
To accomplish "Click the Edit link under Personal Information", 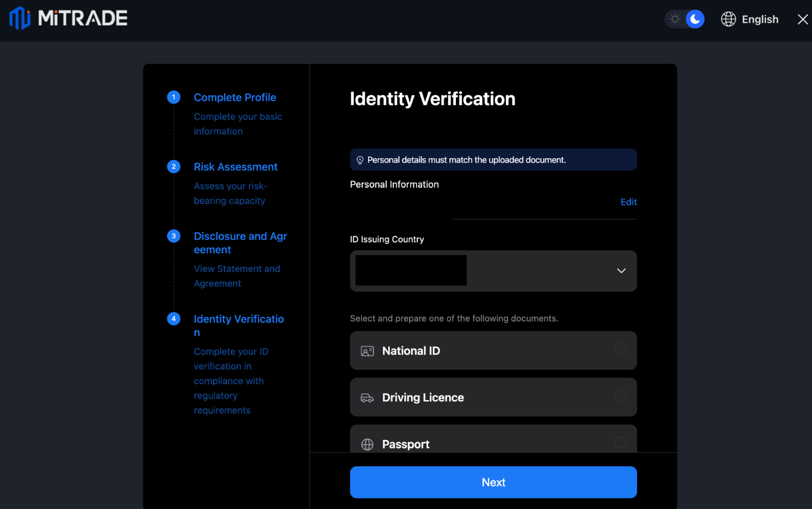I will pyautogui.click(x=628, y=202).
